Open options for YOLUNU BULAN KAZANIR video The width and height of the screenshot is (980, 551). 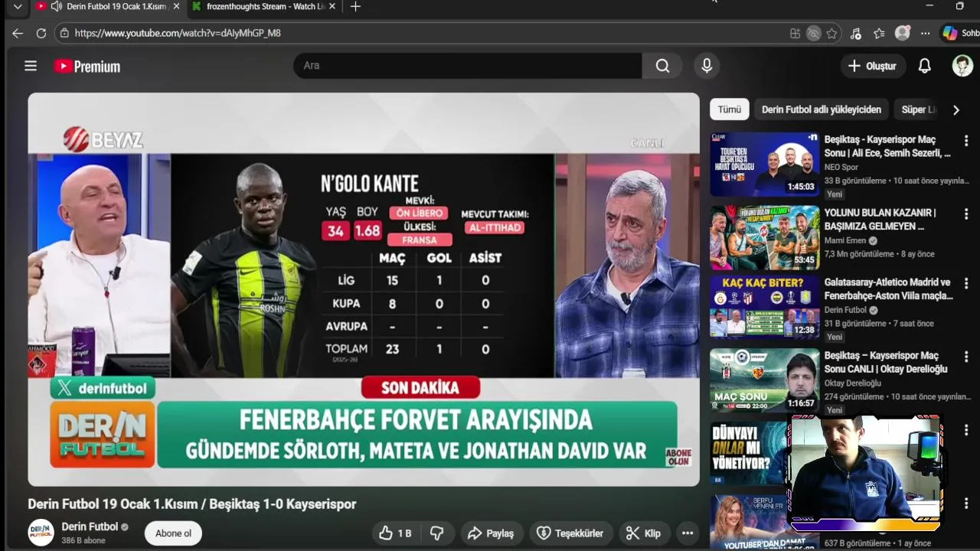click(x=966, y=214)
